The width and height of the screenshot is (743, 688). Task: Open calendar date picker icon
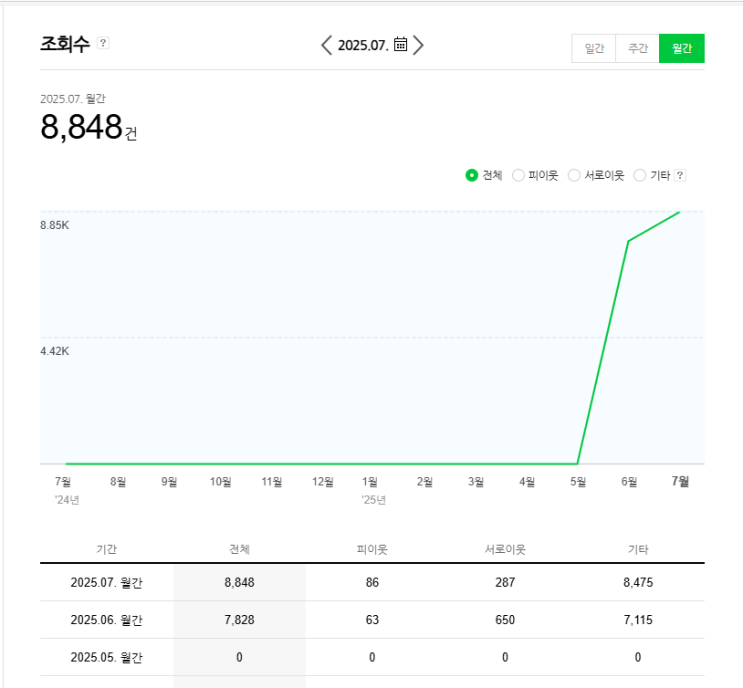(x=400, y=44)
